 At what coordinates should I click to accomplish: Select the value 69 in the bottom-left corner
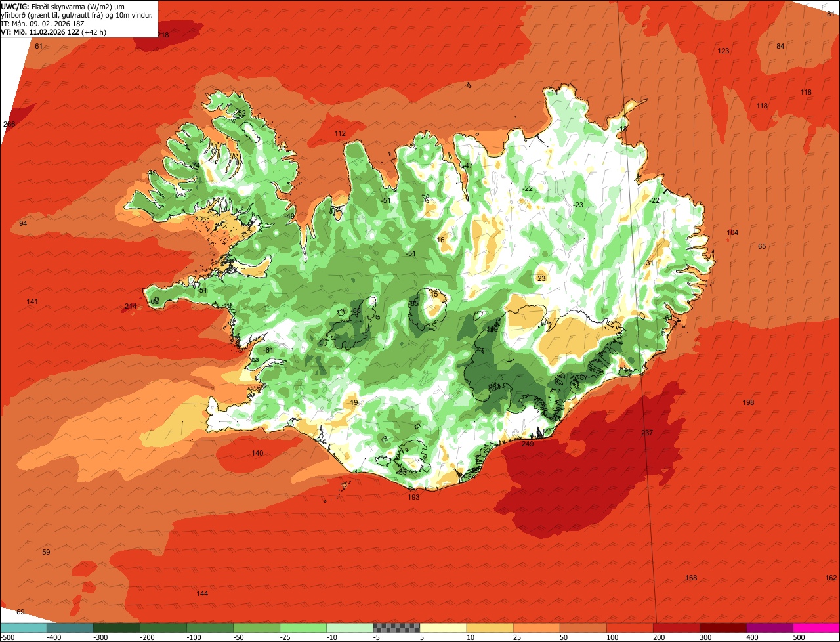coord(20,612)
